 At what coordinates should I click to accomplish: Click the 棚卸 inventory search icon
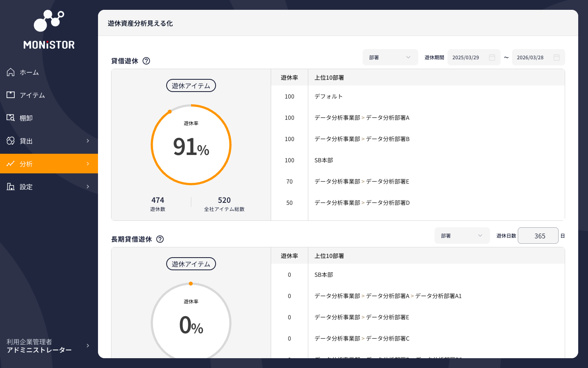[x=11, y=118]
